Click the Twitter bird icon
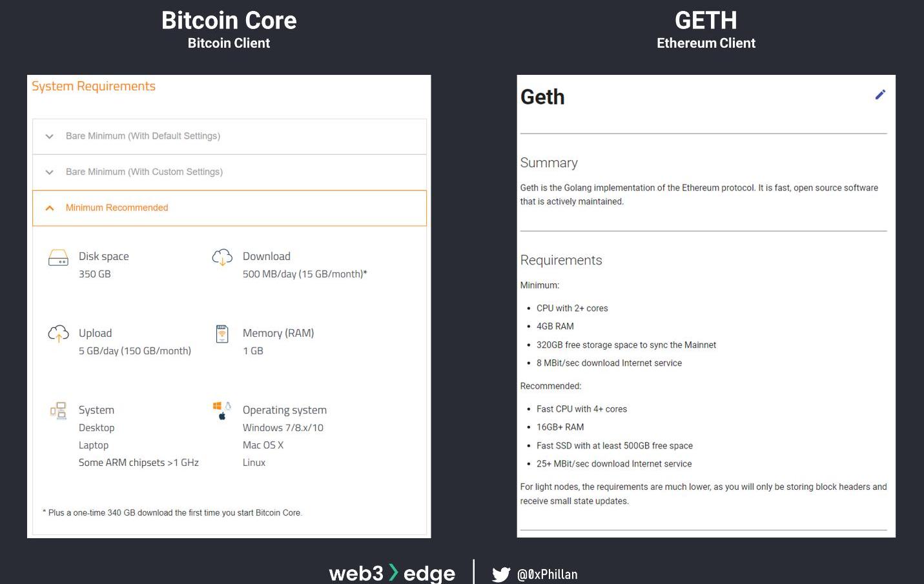Viewport: 924px width, 584px height. click(x=501, y=574)
